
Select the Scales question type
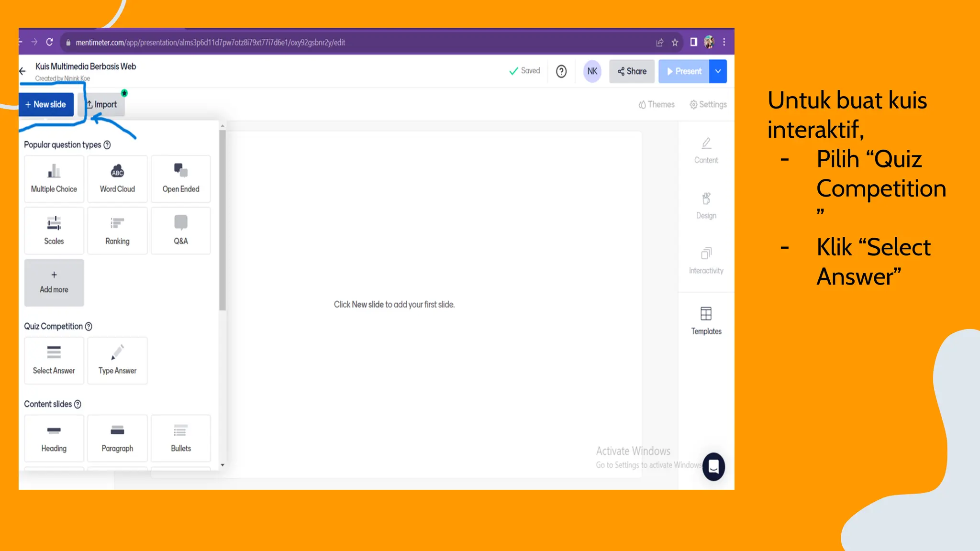[54, 231]
